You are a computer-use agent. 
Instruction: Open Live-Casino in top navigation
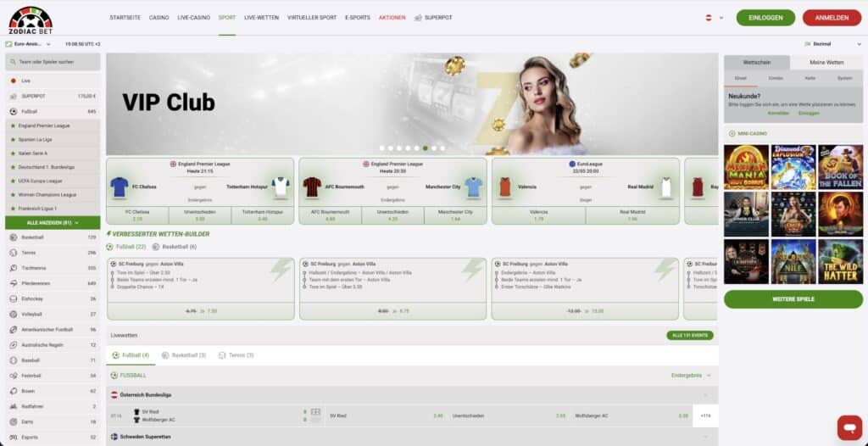[194, 18]
